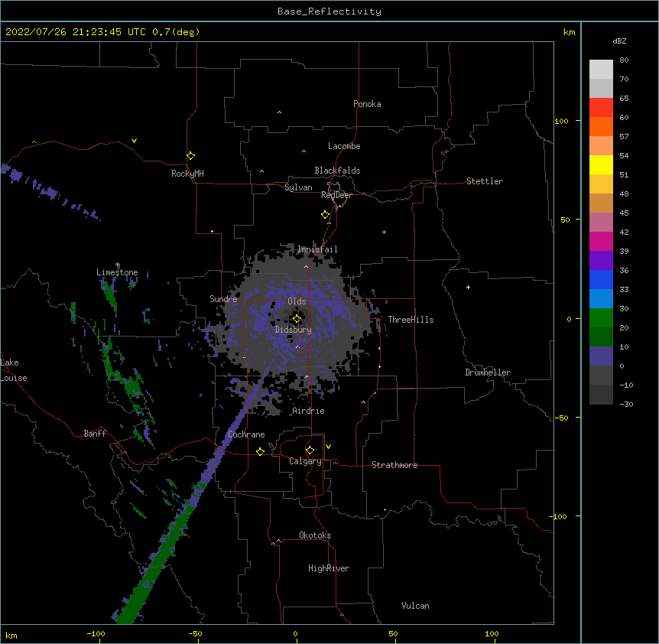659x644 pixels.
Task: Click the Ponoka city label
Action: coord(367,104)
